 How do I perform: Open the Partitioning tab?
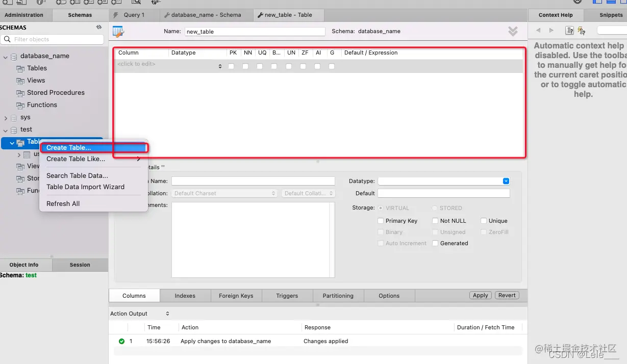(x=338, y=296)
